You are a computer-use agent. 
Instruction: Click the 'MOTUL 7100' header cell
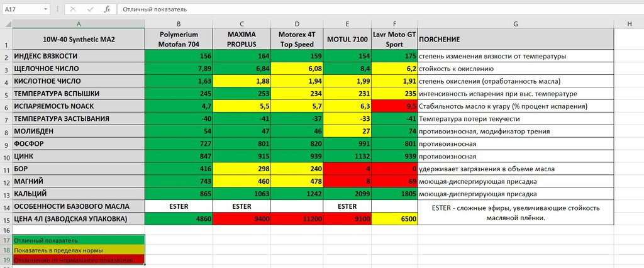point(347,39)
